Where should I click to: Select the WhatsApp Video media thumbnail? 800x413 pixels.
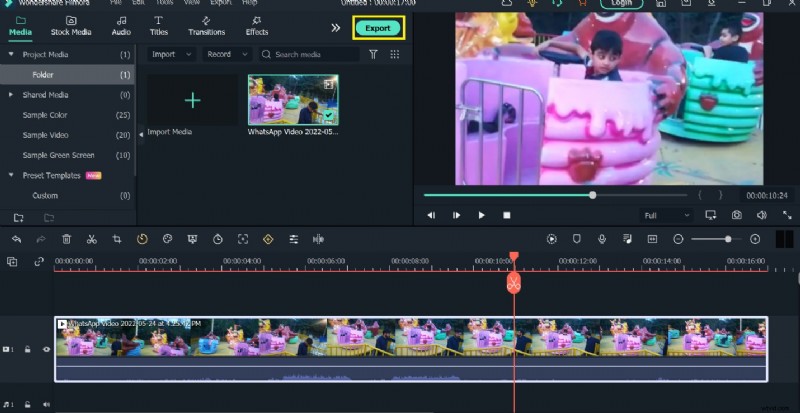click(293, 100)
